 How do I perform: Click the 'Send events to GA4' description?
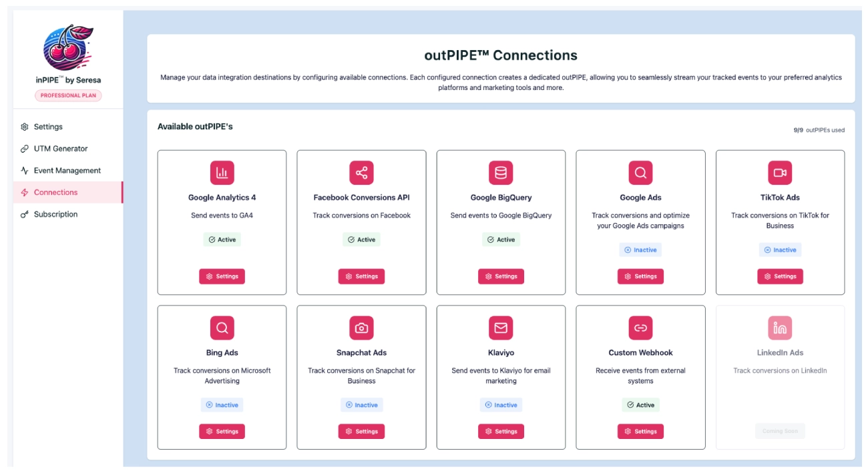(222, 215)
